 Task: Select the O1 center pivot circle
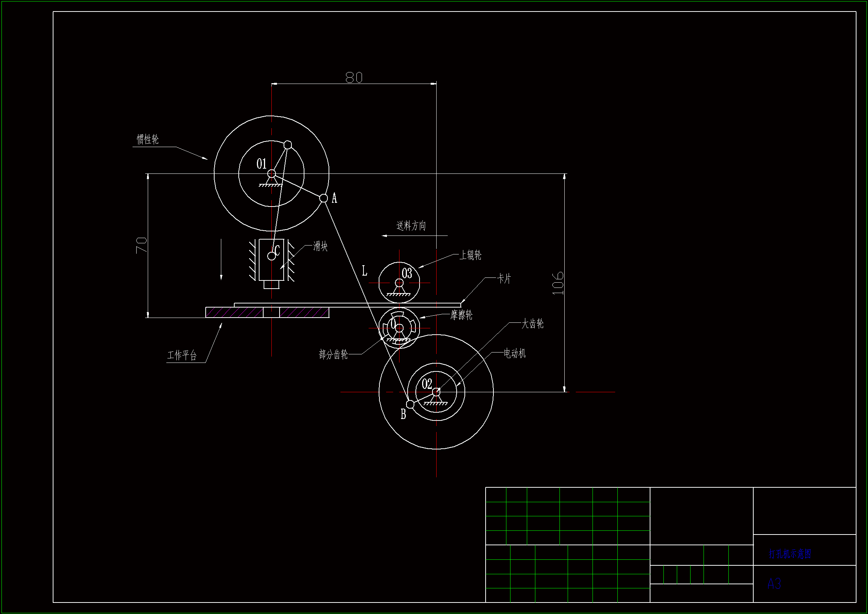coord(271,173)
